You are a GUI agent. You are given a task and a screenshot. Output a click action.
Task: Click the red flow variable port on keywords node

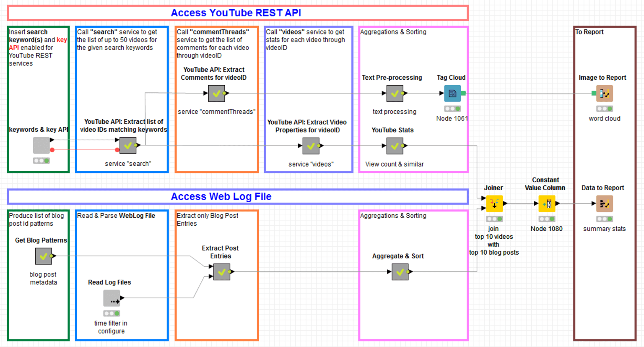pos(52,150)
